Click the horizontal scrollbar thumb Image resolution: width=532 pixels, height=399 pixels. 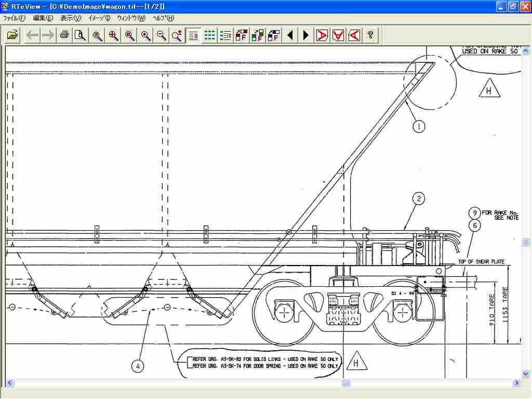pos(345,383)
